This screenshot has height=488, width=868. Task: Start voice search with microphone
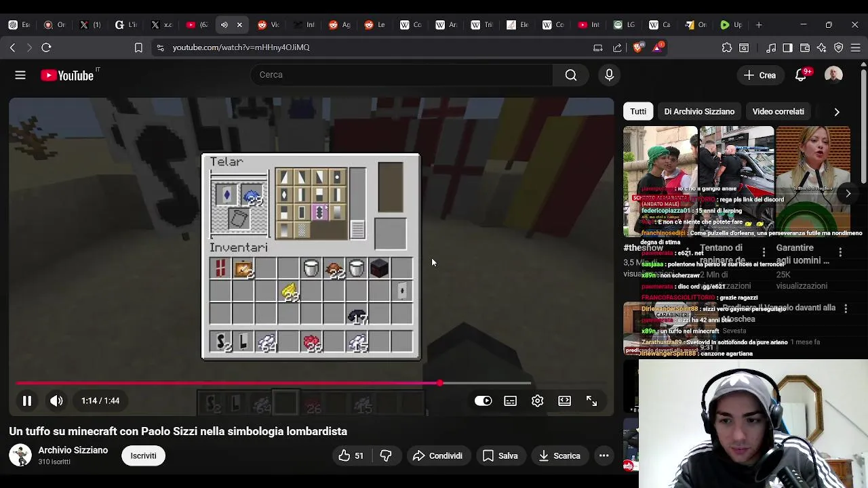click(609, 75)
